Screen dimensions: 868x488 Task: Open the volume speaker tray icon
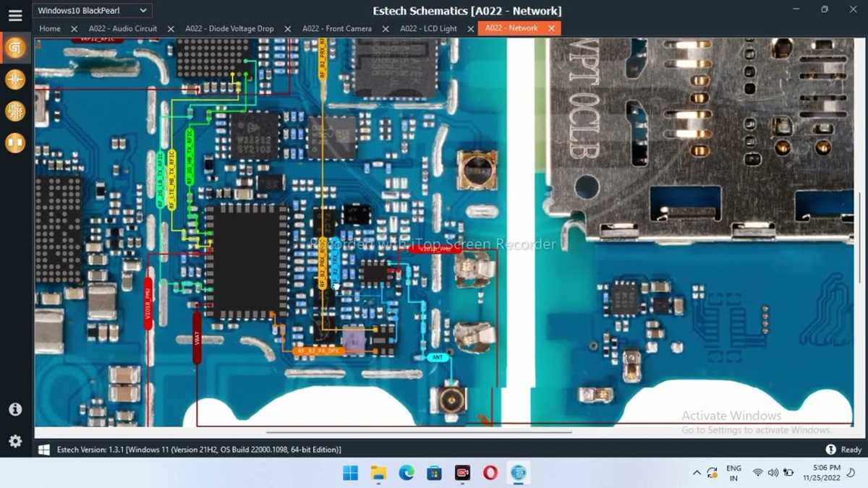[x=773, y=473]
